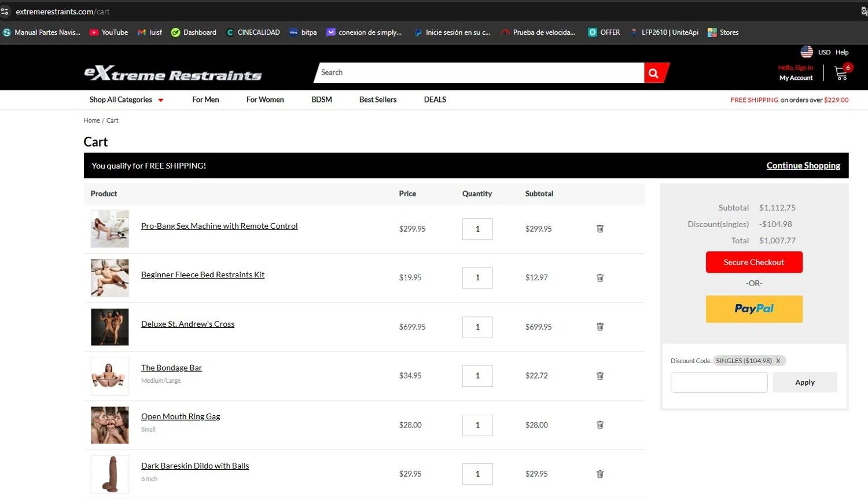Open the conexion de simply bookmark
Viewport: 868px width, 501px height.
click(x=364, y=32)
